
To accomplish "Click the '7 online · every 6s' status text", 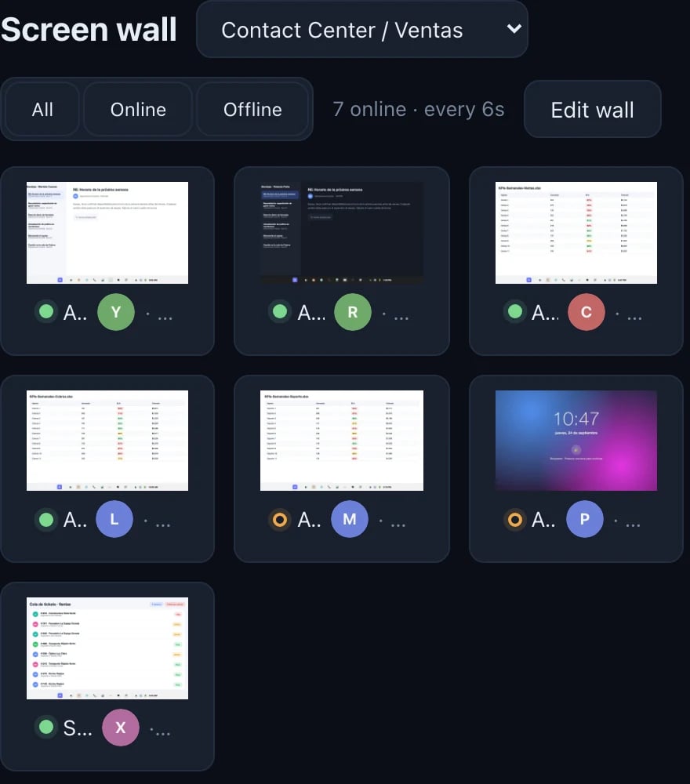I will [419, 109].
